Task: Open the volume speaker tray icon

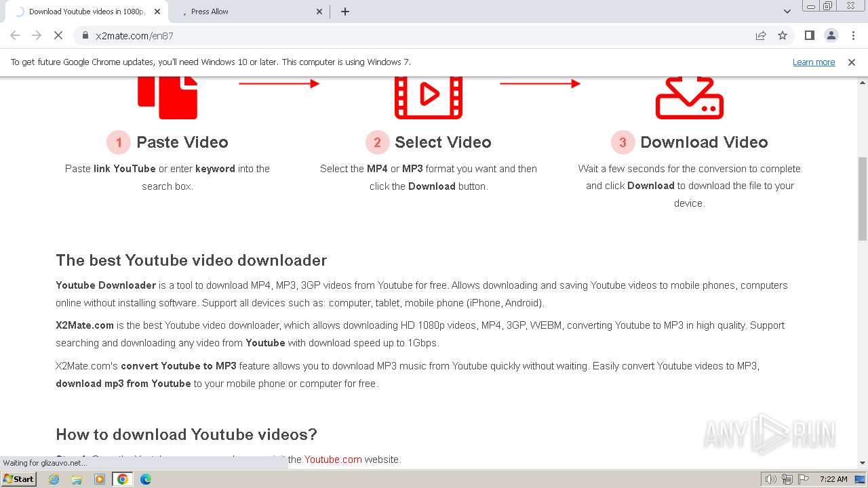Action: [x=771, y=479]
